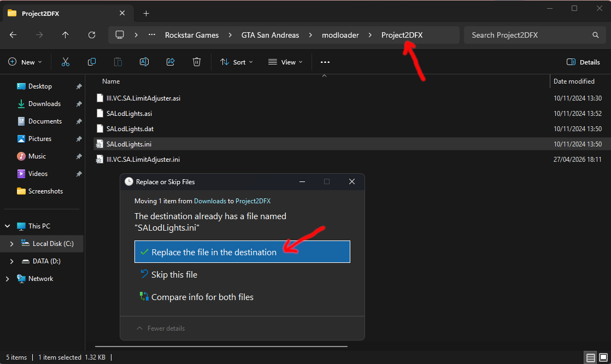Select SALodLights.dat file
Image resolution: width=611 pixels, height=364 pixels.
click(130, 128)
